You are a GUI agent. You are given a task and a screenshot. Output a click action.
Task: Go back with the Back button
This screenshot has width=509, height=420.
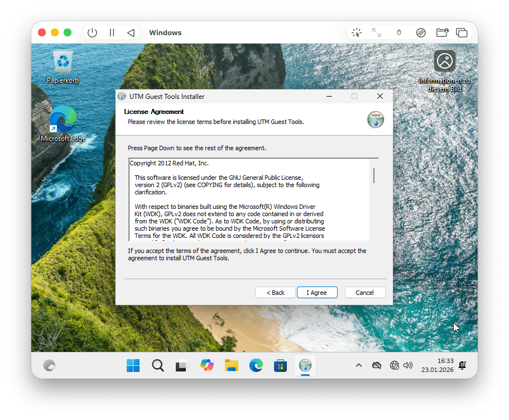tap(275, 293)
